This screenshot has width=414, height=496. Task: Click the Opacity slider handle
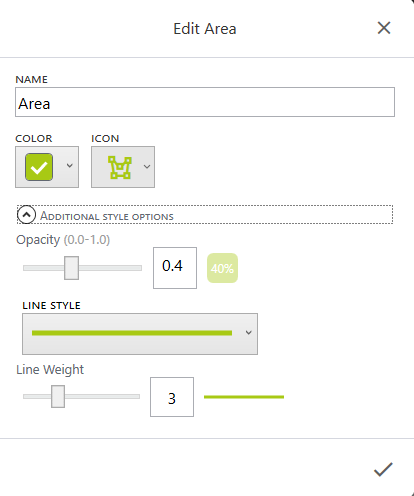click(x=71, y=268)
